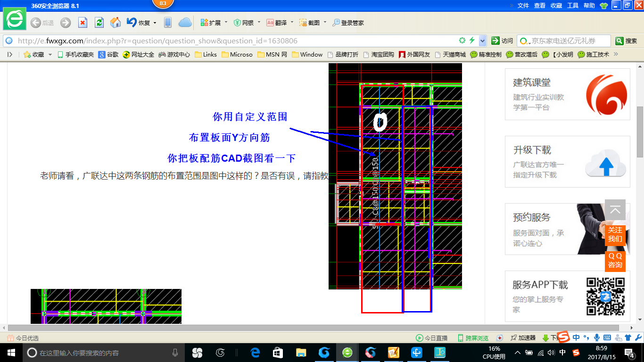
Task: Open the 帮助 menu
Action: [x=589, y=6]
